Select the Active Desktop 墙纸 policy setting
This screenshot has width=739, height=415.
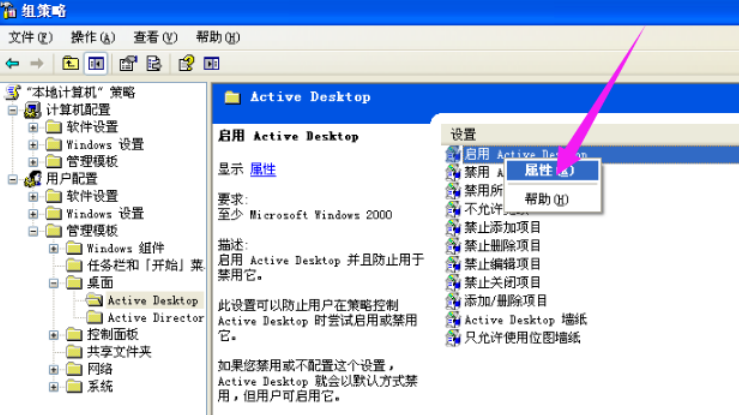pos(525,319)
